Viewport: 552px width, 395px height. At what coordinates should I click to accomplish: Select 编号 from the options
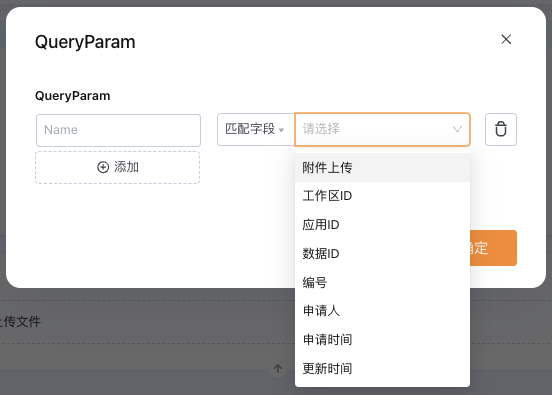[x=382, y=282]
